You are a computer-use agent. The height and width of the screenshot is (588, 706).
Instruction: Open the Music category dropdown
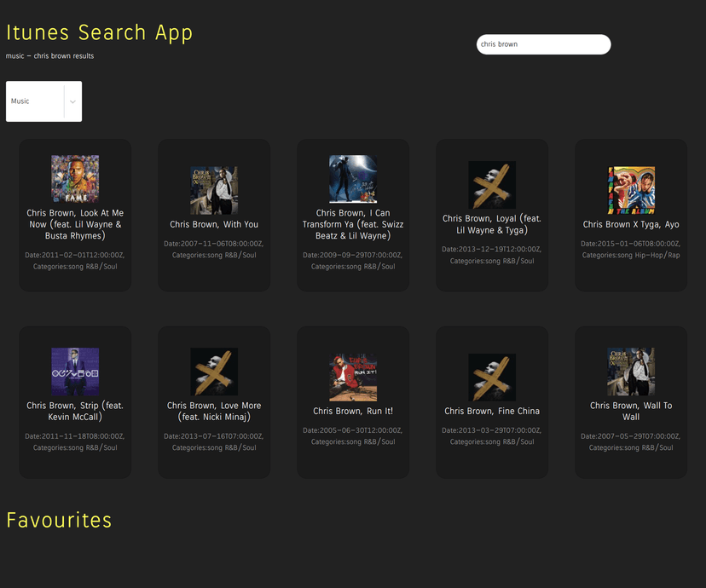pos(43,101)
